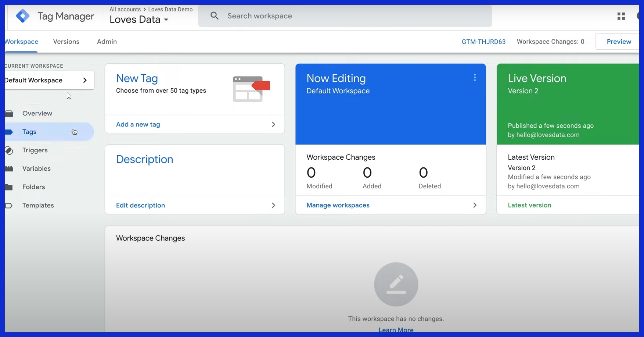The height and width of the screenshot is (337, 644).
Task: Open Templates in the sidebar
Action: [x=38, y=205]
